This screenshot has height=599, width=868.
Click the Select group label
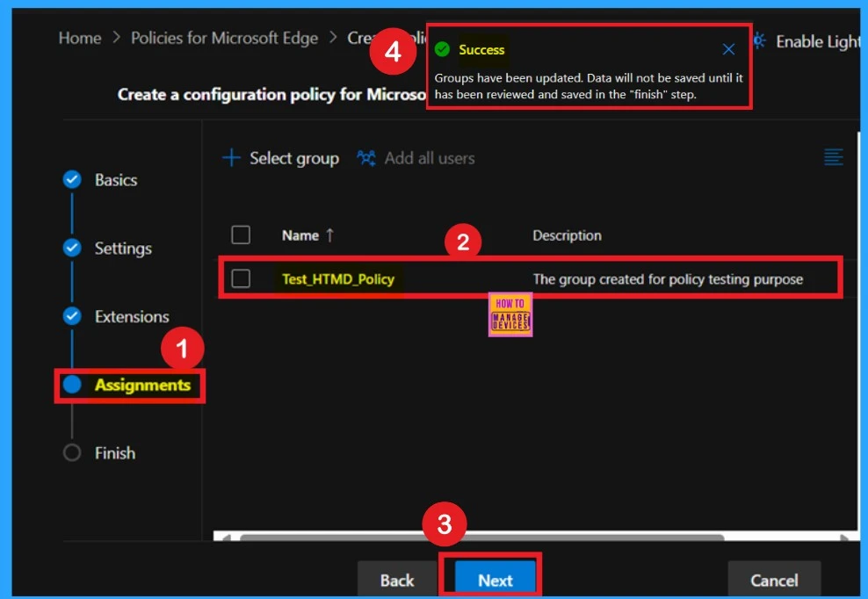tap(294, 158)
